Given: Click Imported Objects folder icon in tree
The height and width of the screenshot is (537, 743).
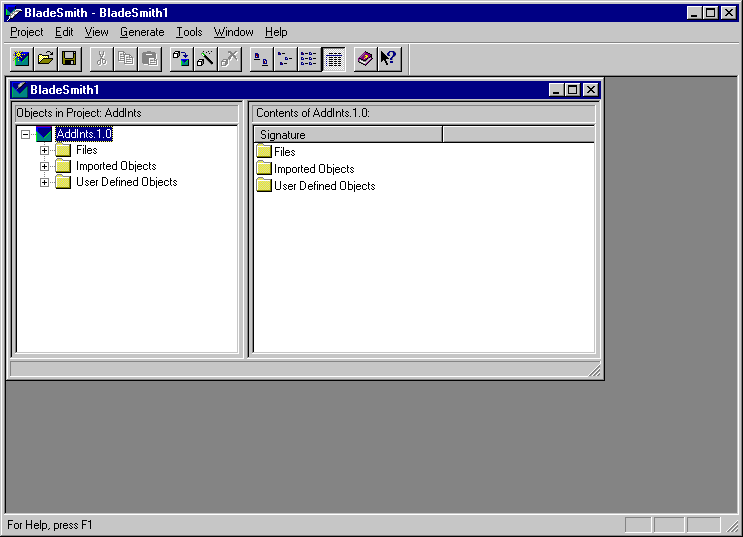Looking at the screenshot, I should point(63,166).
